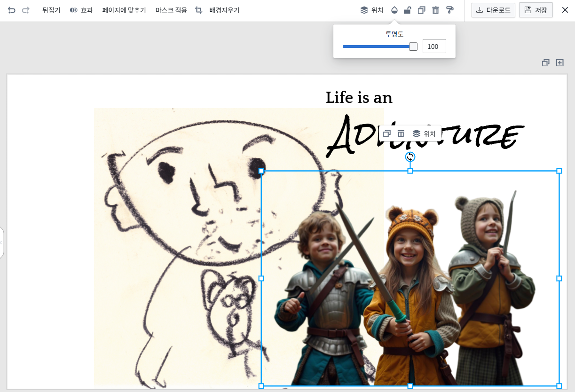
Task: Expand the collapsed left side panel
Action: tap(2, 243)
